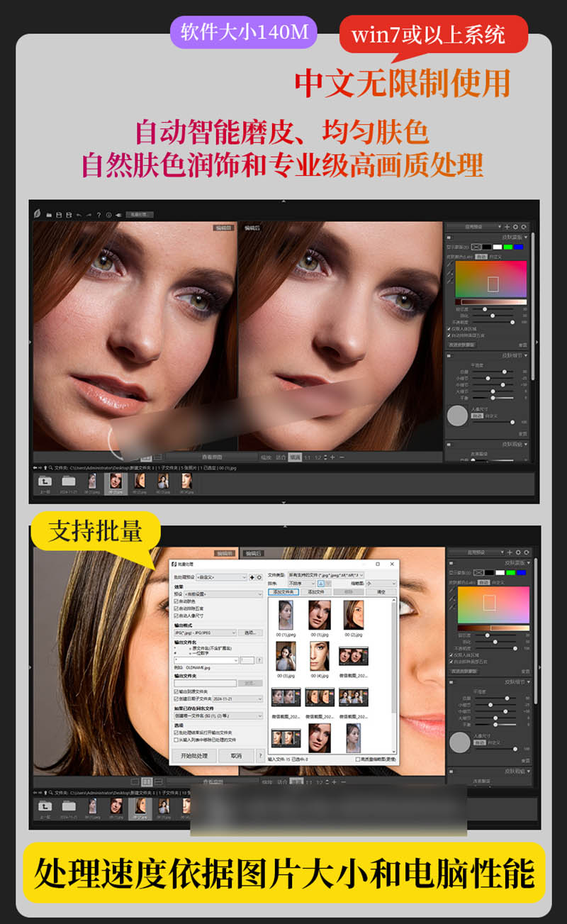Pick the second eyedropper beside the skin color map, first editor
567x924 pixels.
pos(450,272)
